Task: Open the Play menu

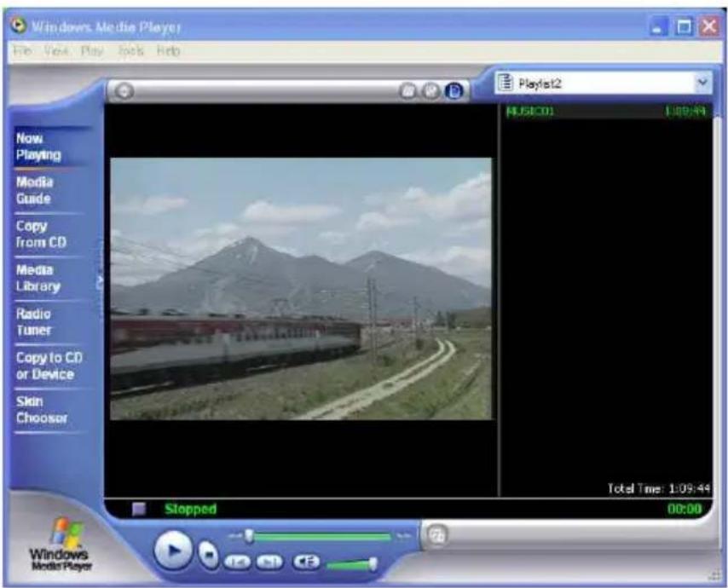Action: click(92, 50)
